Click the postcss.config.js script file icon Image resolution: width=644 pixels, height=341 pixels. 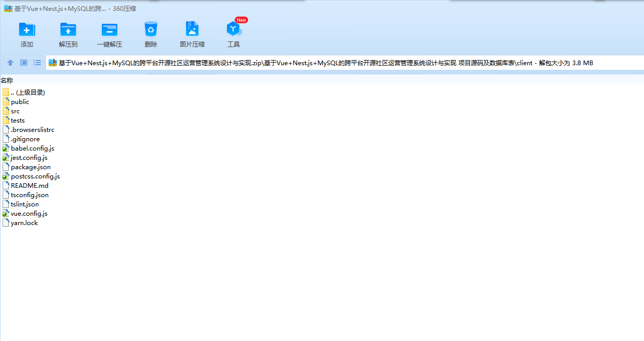(6, 176)
